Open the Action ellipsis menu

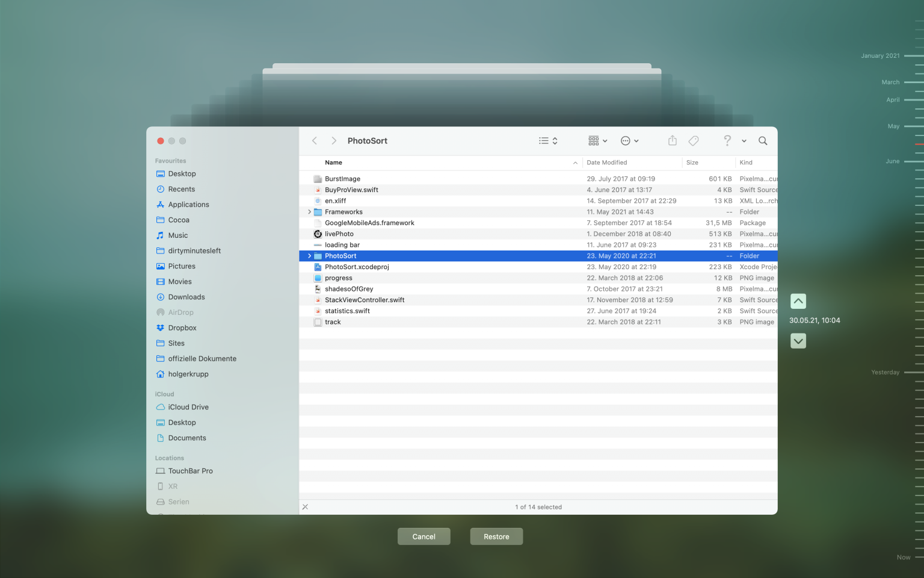tap(629, 141)
